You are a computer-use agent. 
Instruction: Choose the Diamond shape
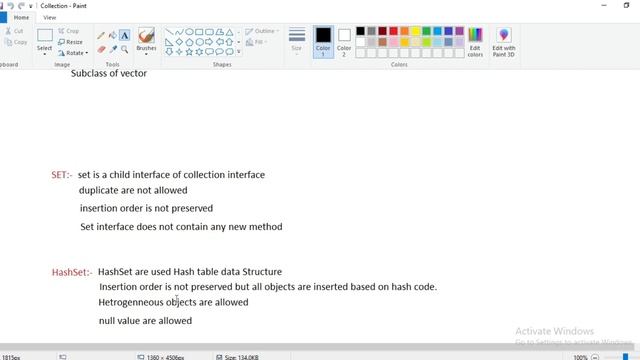179,42
